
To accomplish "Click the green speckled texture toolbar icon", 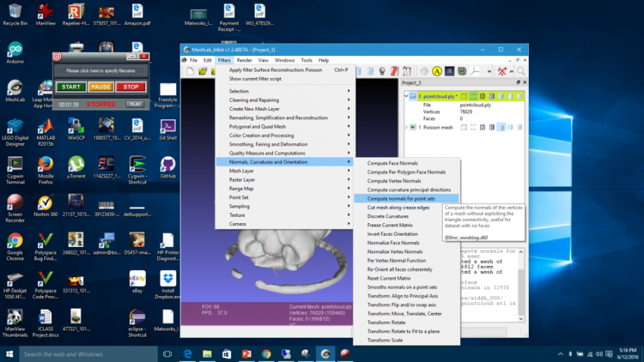I will [x=462, y=72].
